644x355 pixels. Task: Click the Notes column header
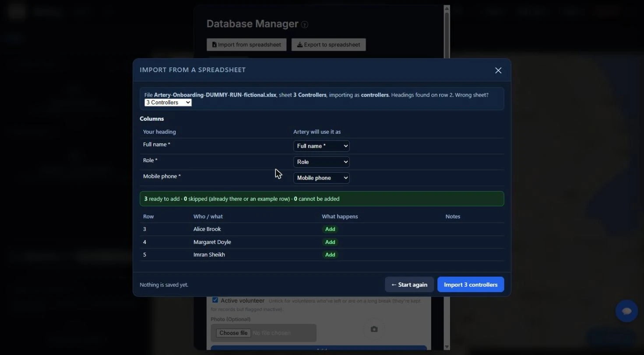453,216
